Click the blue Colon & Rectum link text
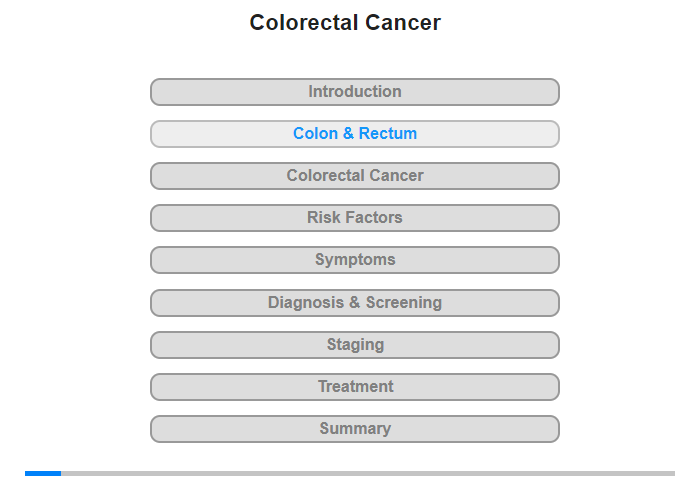 click(x=355, y=134)
